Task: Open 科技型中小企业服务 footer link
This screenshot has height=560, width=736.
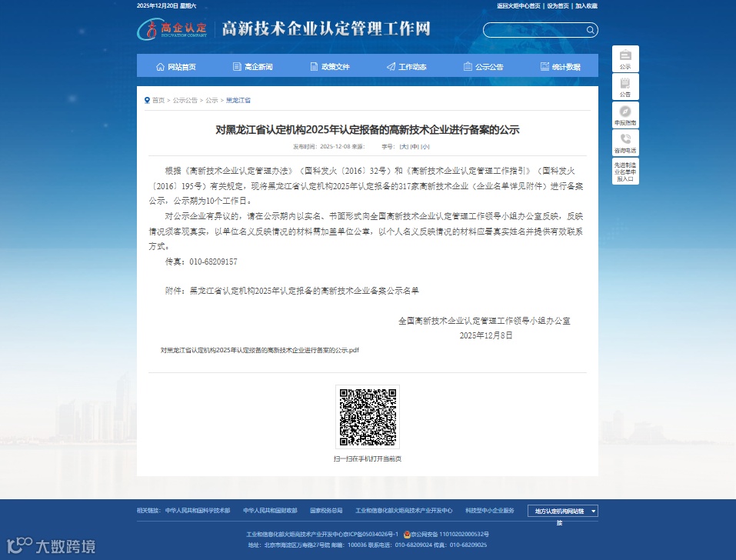Action: [x=490, y=511]
